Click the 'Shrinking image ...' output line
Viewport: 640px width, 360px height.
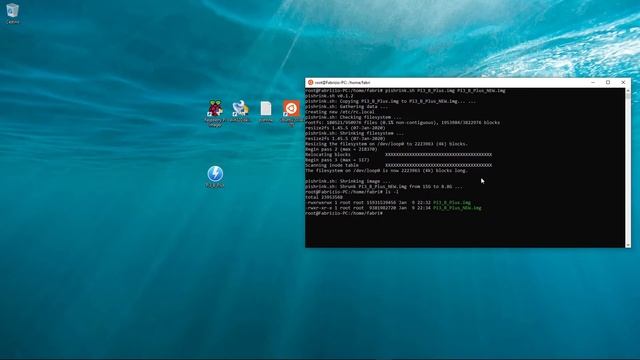pos(348,181)
